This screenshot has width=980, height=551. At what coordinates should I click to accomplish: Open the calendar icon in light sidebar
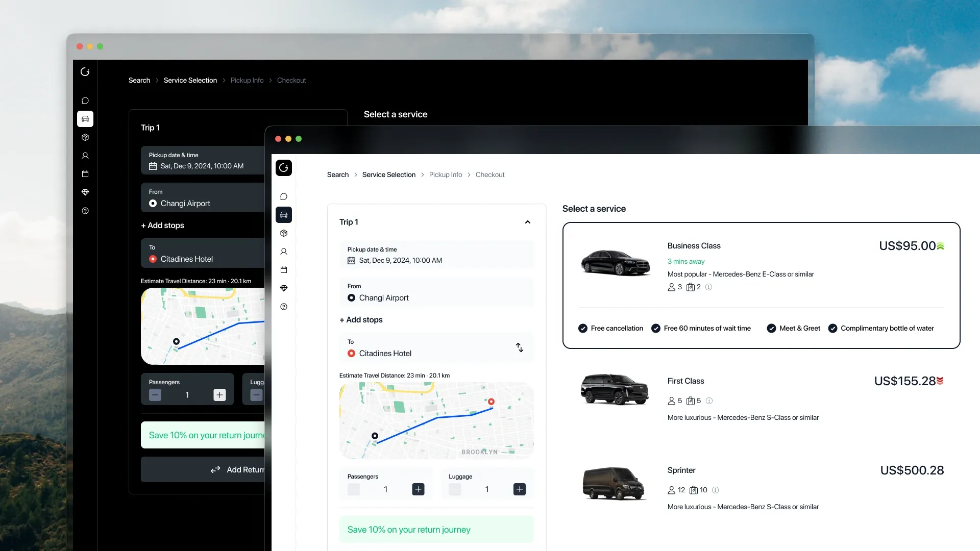(x=284, y=270)
